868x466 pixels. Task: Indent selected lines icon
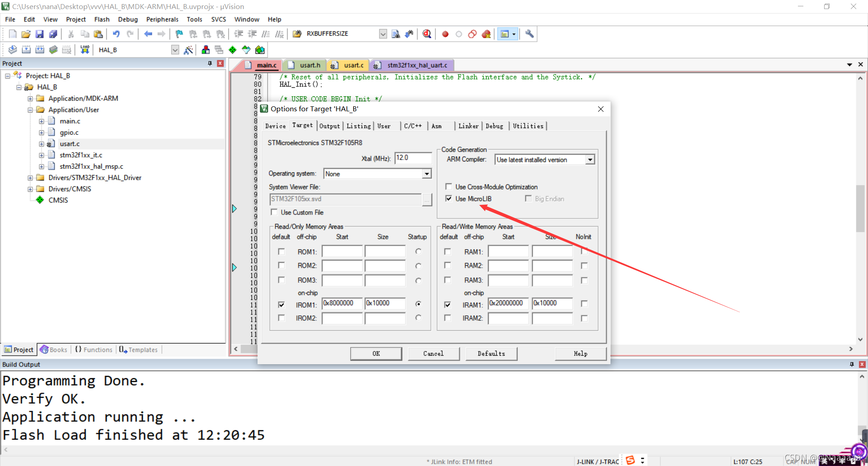pyautogui.click(x=239, y=34)
